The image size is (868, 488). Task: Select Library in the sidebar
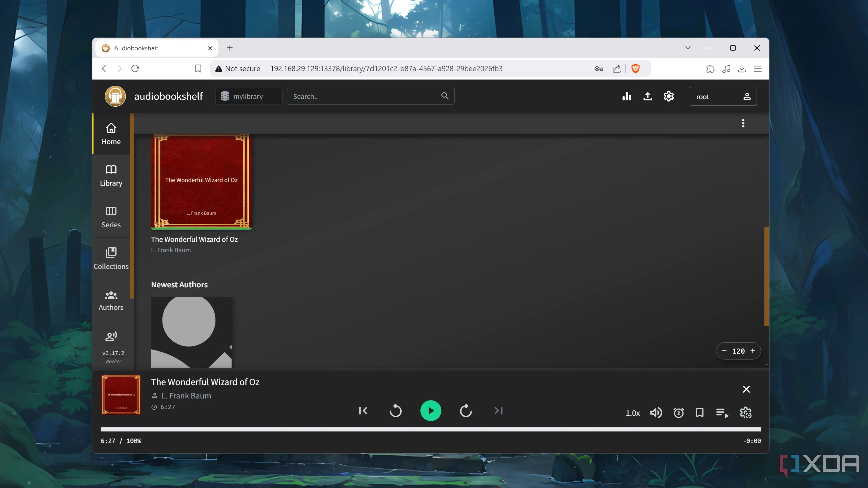tap(111, 176)
